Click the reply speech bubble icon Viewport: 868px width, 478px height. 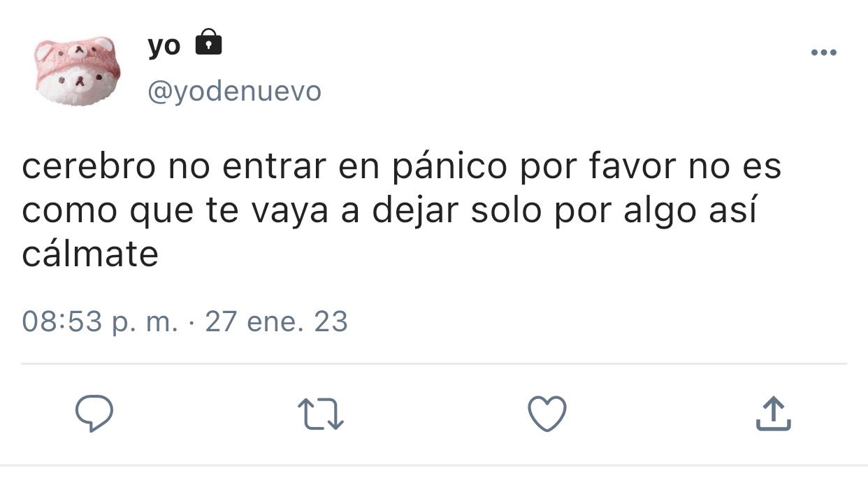94,413
